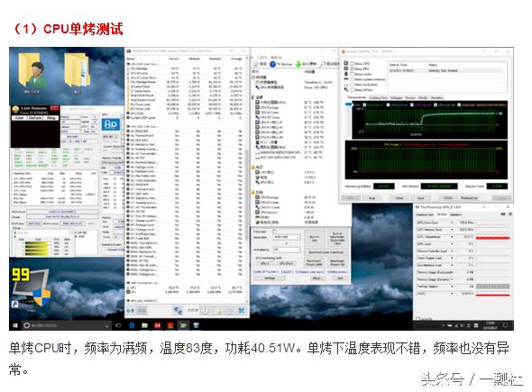Click the Cortana search box in taskbar

(67, 325)
